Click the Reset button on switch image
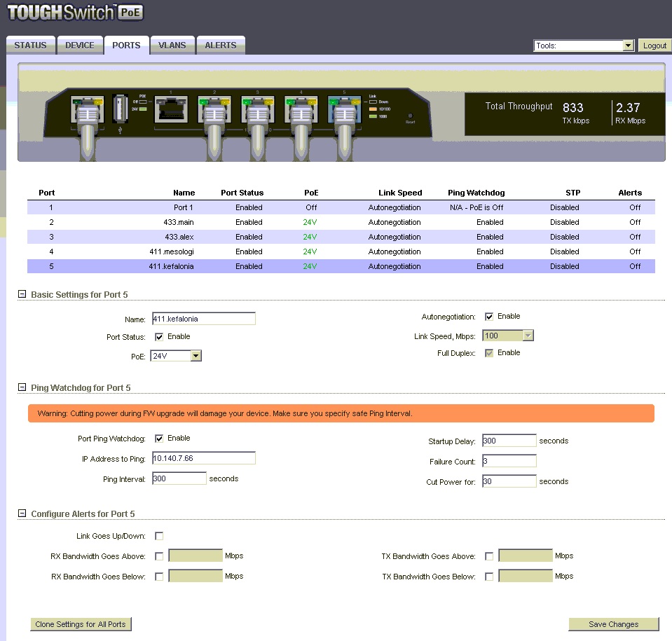Screen dimensions: 672x641 pos(410,116)
